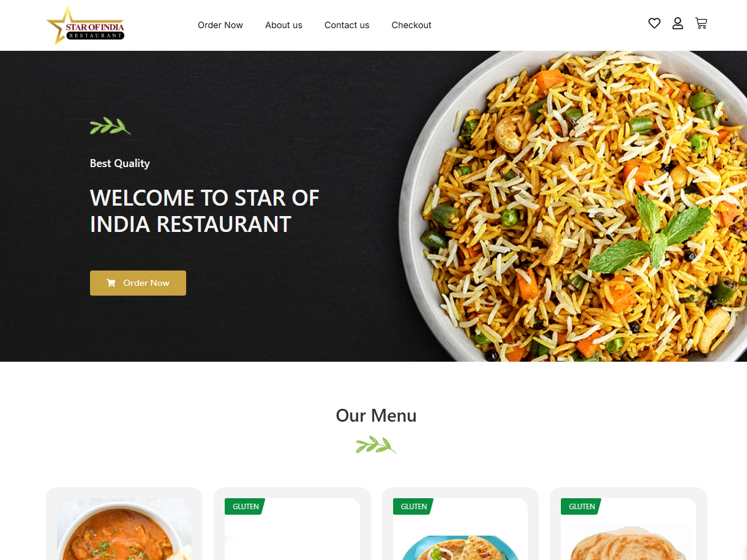Select the curry bowl menu item image
Image resolution: width=747 pixels, height=560 pixels.
pos(124,529)
